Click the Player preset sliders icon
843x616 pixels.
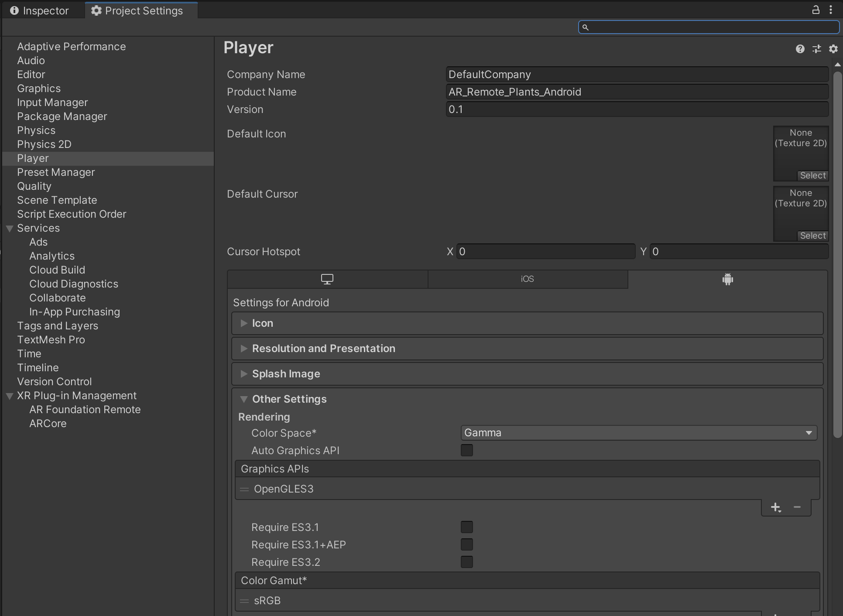(x=816, y=49)
